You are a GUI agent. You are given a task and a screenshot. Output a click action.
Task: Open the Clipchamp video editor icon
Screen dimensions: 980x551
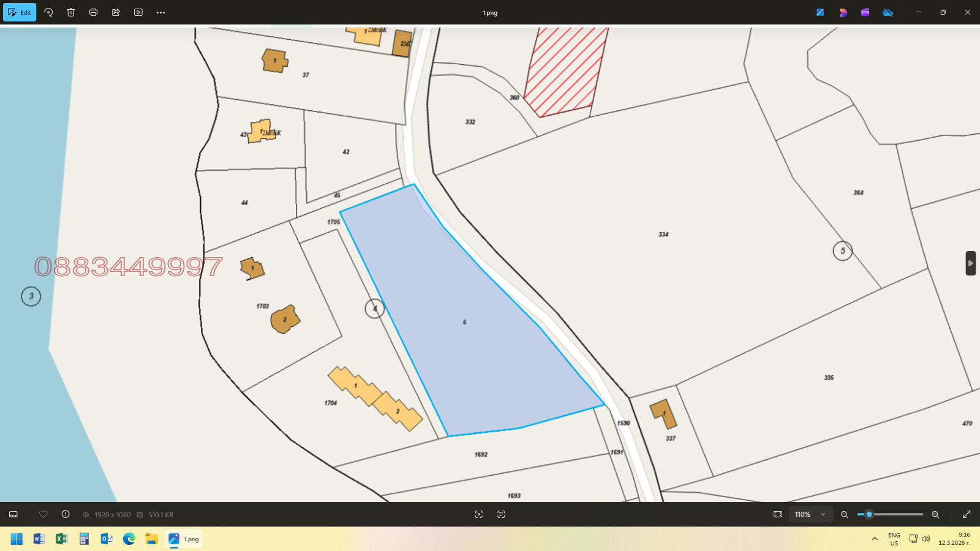[865, 12]
